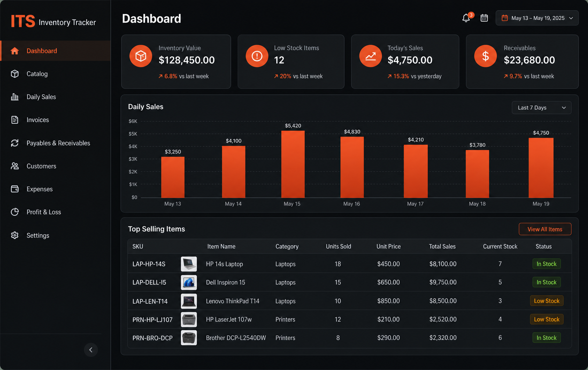588x370 pixels.
Task: Click Lenovo ThinkPad T14 product thumbnail
Action: [189, 301]
